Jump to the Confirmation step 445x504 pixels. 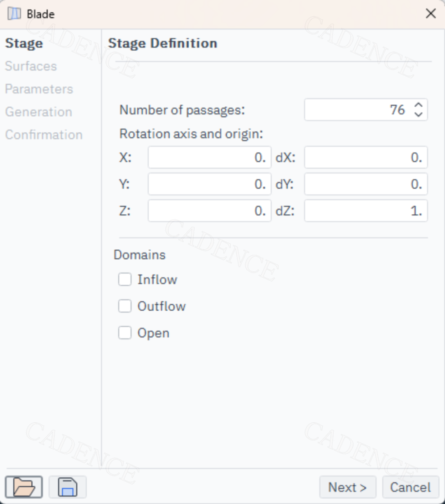click(44, 135)
